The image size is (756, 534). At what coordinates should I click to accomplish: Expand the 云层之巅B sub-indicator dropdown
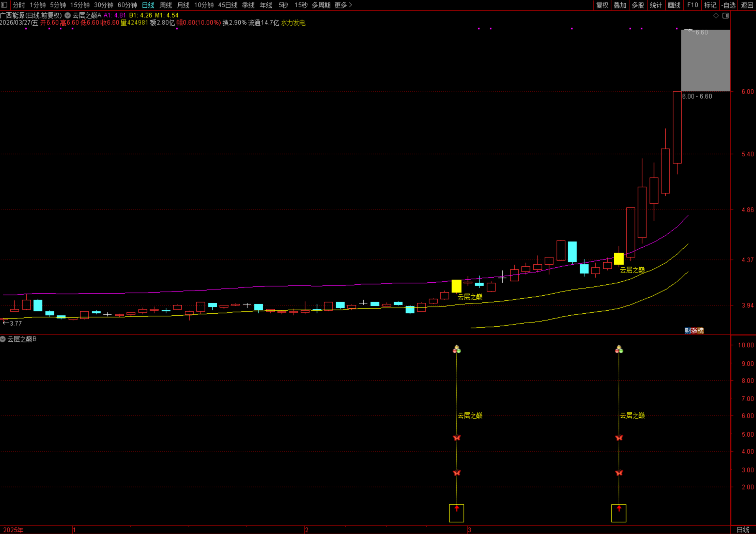tap(3, 339)
